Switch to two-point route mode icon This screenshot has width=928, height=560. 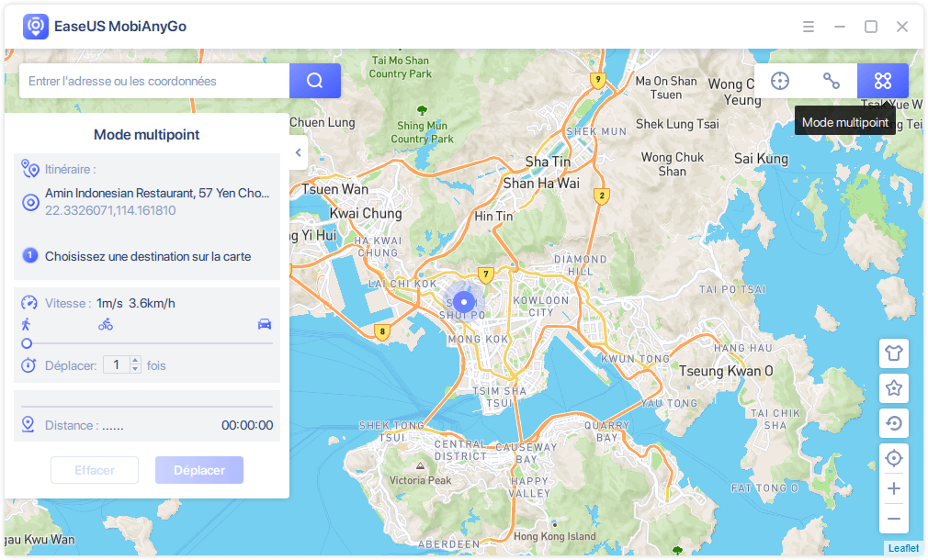pos(832,81)
